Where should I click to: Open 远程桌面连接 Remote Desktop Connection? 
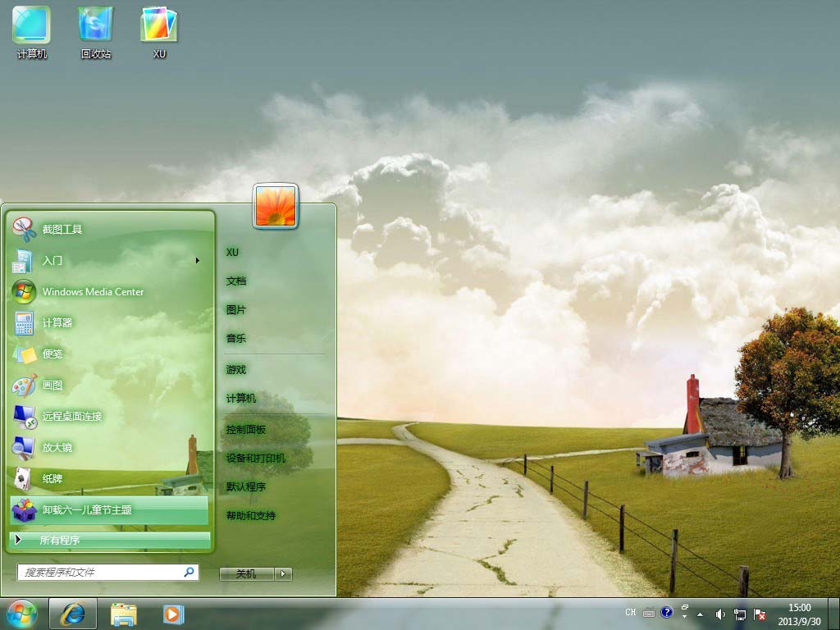(x=72, y=417)
